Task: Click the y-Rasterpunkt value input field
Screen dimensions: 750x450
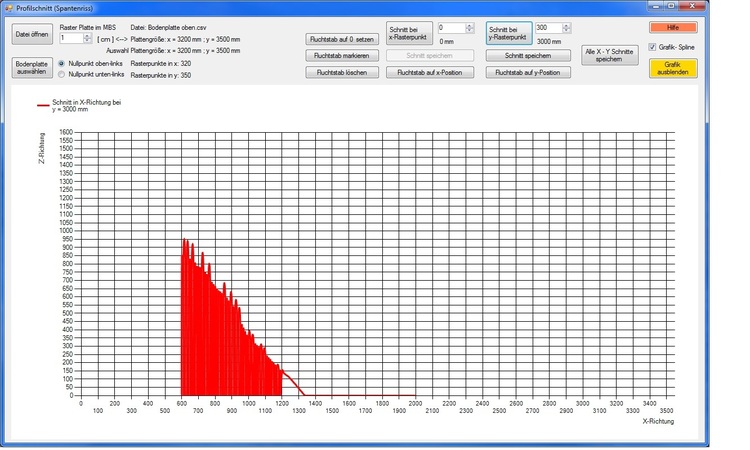Action: click(x=548, y=28)
